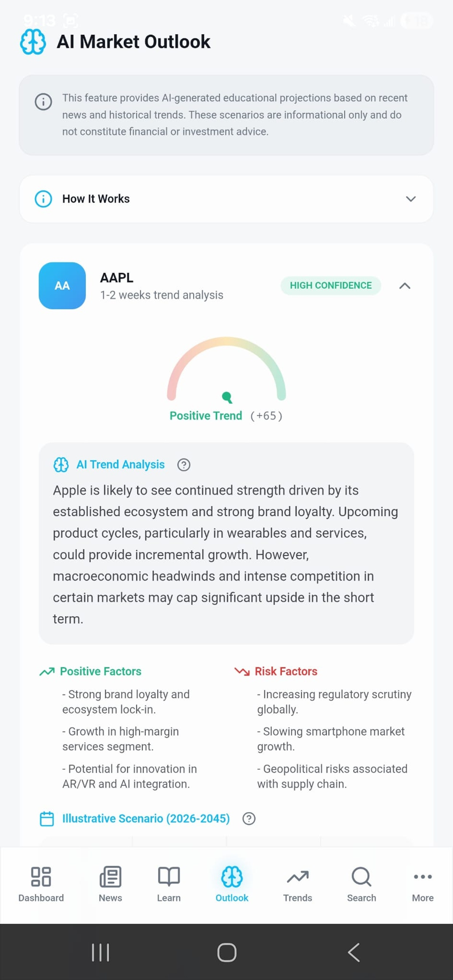Tap the Positive Trend gauge
453x980 pixels.
226,369
